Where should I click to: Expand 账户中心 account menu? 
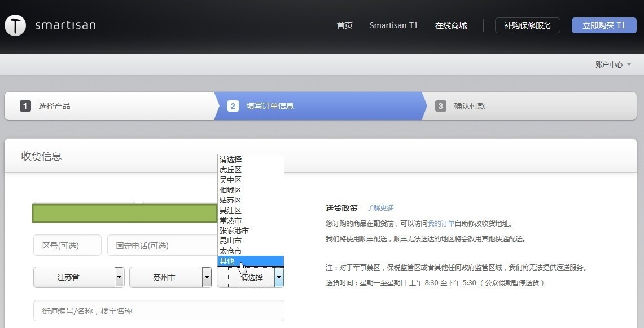click(x=613, y=64)
